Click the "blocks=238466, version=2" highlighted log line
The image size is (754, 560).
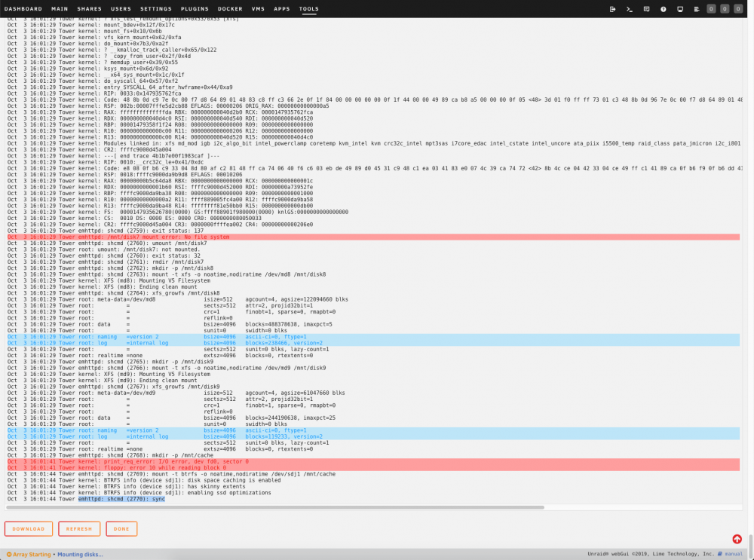click(x=373, y=343)
